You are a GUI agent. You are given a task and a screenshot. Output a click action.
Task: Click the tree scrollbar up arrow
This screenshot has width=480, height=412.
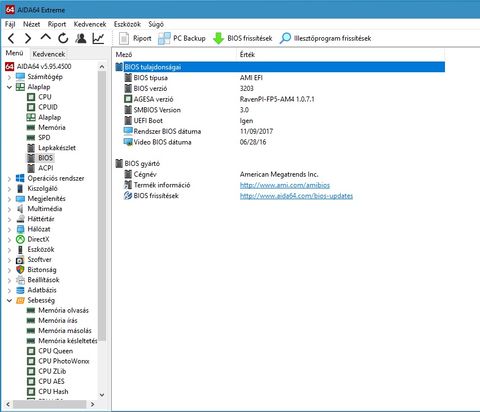[x=102, y=67]
